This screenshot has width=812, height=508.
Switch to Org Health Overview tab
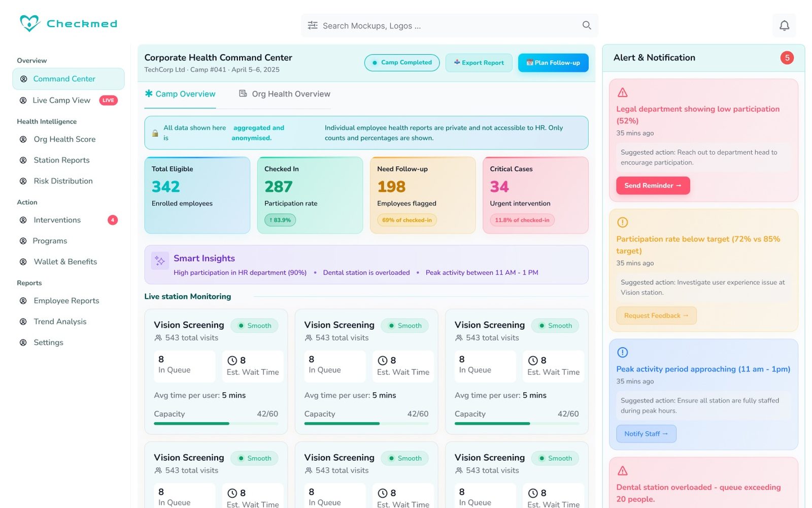coord(285,94)
